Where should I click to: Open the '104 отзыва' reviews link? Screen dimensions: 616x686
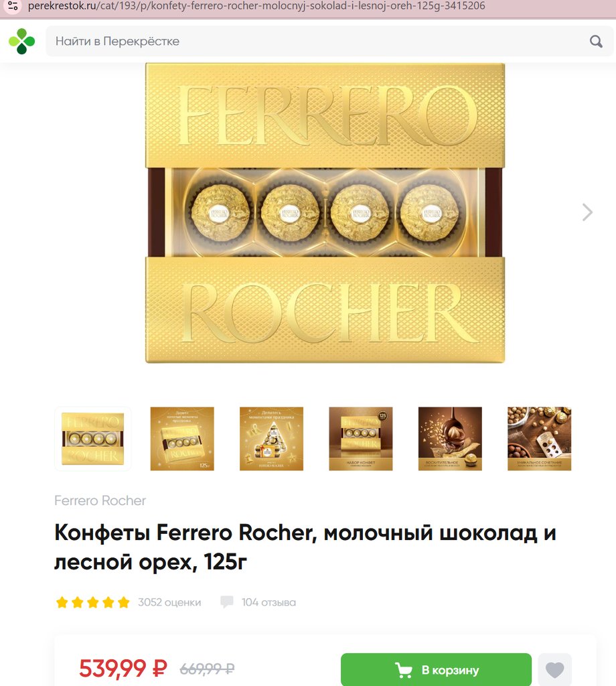[268, 602]
